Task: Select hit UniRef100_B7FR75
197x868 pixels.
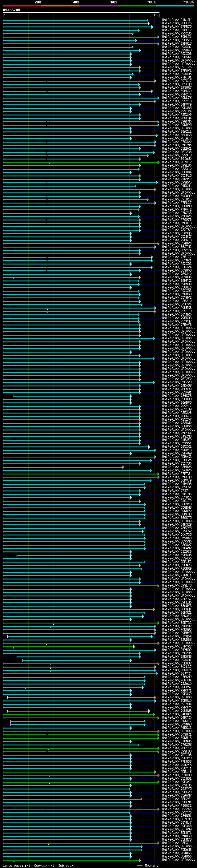Action: point(177,26)
